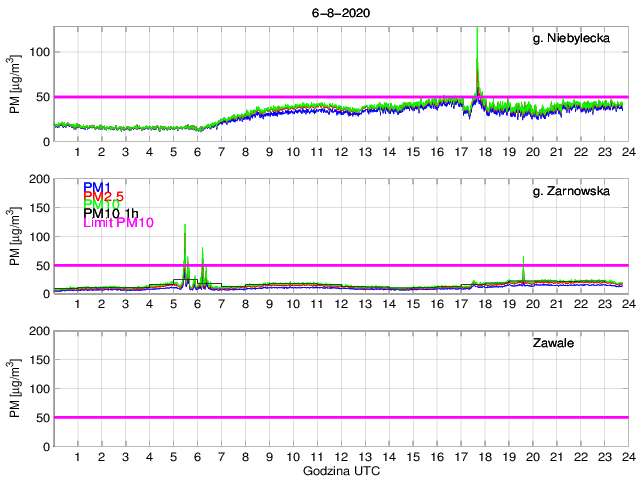Viewport: 640px width, 480px height.
Task: Click the blue PM1 legend entry
Action: [97, 187]
